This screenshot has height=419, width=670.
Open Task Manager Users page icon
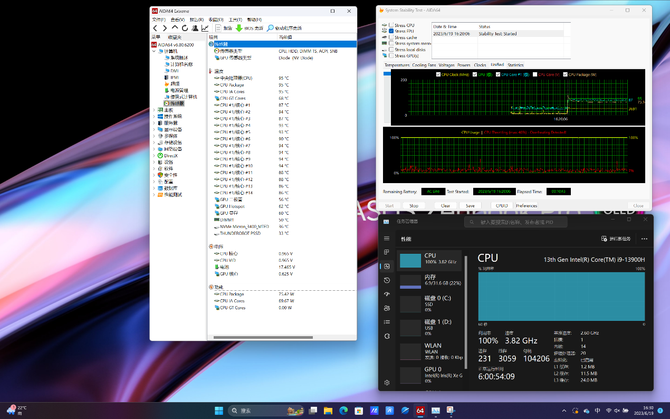click(387, 308)
